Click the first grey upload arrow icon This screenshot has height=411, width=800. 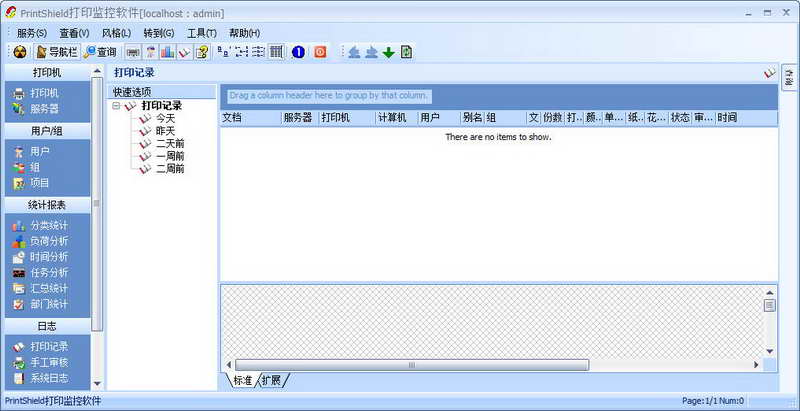coord(354,52)
